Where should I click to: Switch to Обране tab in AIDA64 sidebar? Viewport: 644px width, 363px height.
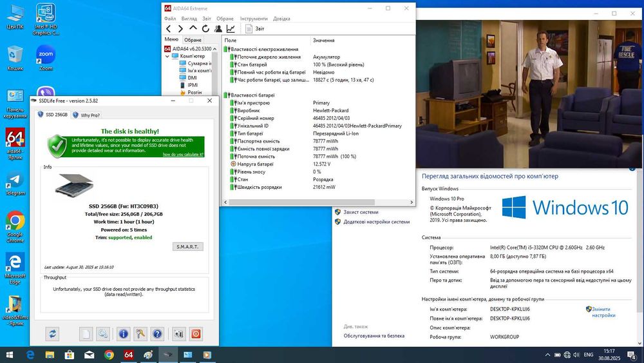(193, 40)
